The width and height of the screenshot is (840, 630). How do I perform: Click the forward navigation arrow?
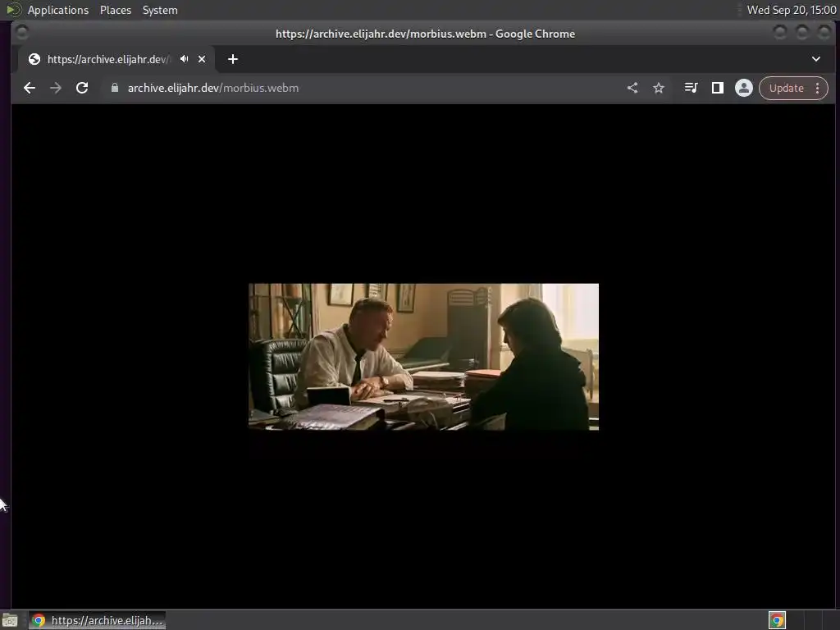56,88
